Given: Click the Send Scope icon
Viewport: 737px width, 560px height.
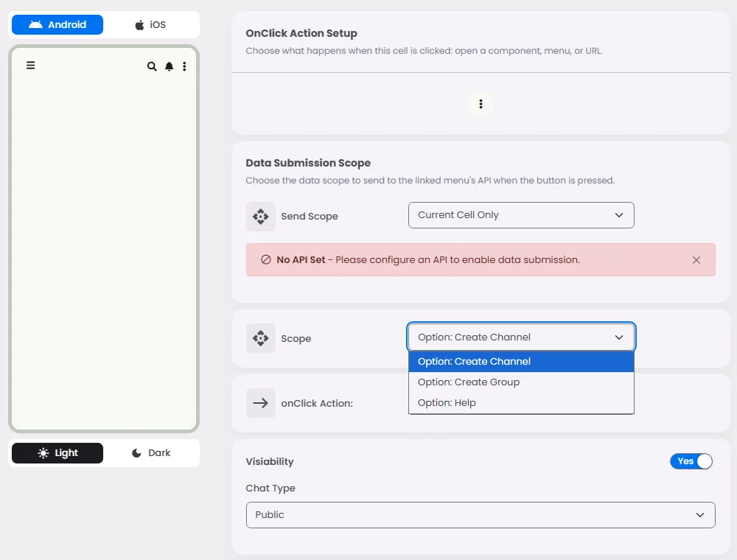Looking at the screenshot, I should point(260,217).
